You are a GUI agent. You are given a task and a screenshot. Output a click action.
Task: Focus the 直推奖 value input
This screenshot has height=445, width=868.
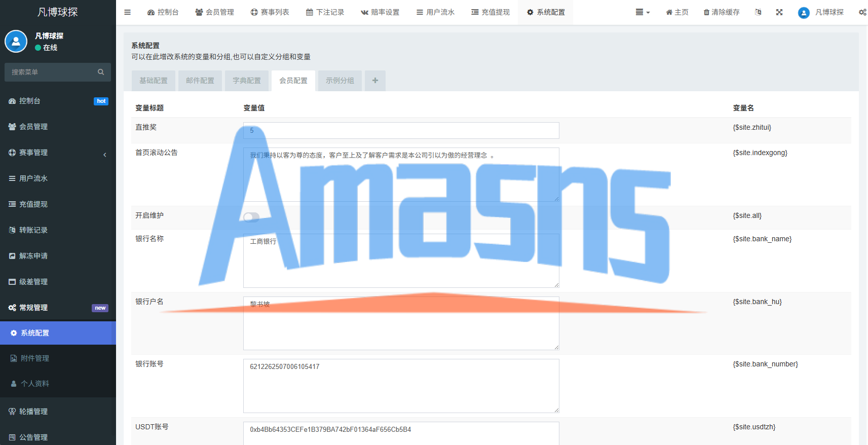[401, 130]
